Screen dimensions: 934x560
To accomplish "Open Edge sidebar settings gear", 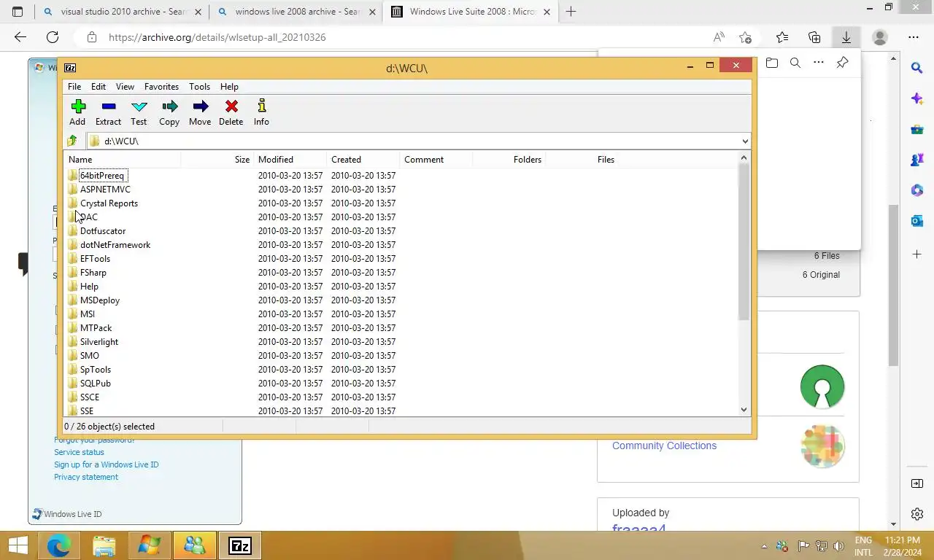I will (x=917, y=514).
